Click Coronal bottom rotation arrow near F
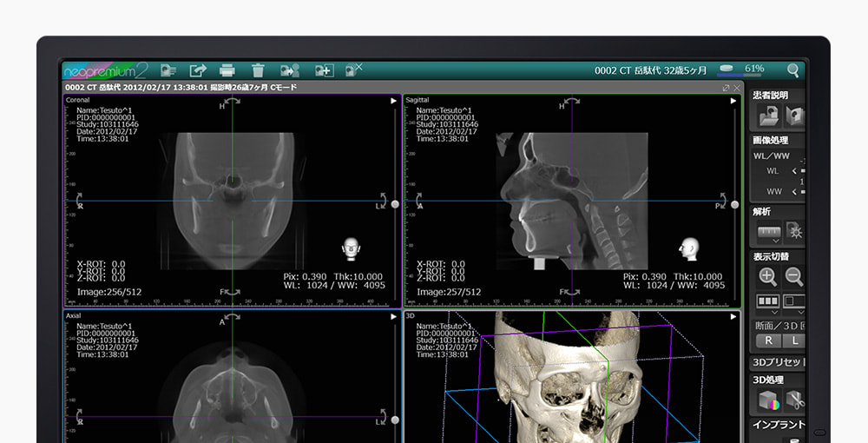Viewport: 868px width, 443px height. (x=233, y=292)
